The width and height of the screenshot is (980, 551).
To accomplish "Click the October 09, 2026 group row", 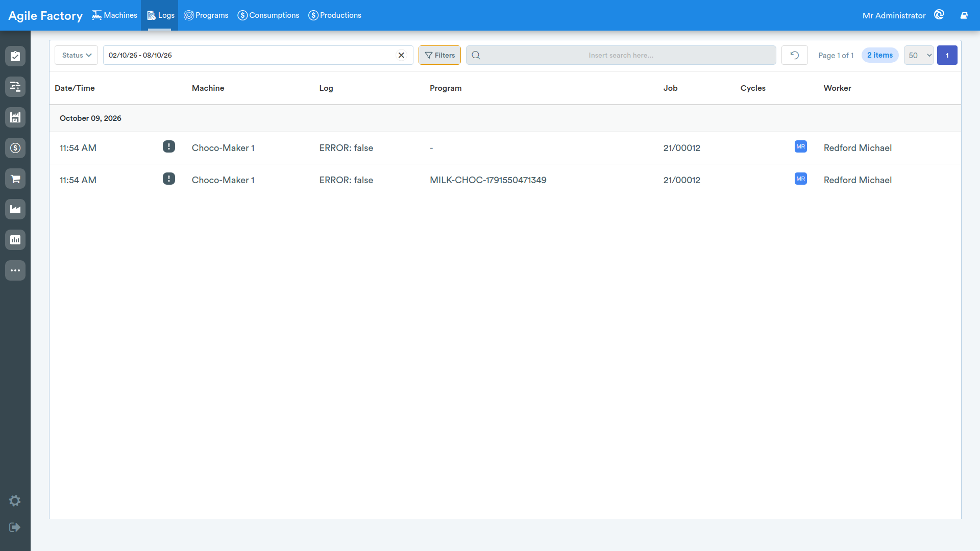I will (x=505, y=118).
